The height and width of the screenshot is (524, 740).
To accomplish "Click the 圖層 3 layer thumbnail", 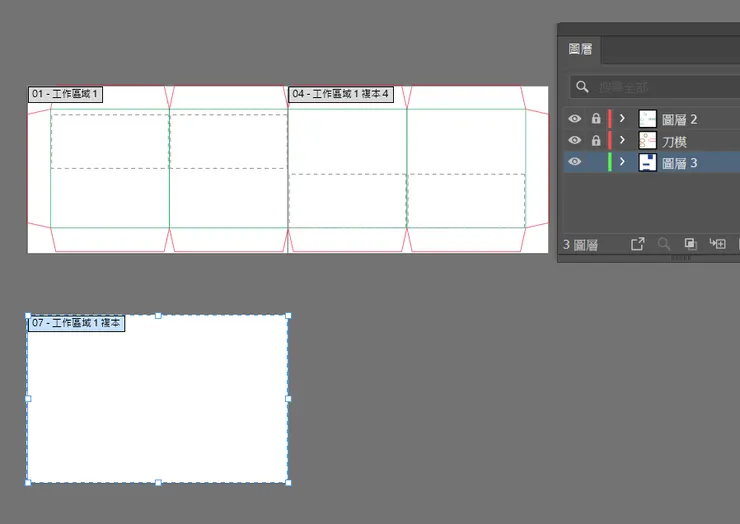I will pyautogui.click(x=648, y=162).
